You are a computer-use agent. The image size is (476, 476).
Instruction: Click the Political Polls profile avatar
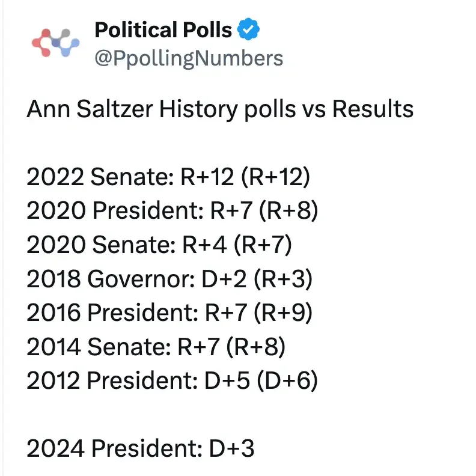click(51, 43)
